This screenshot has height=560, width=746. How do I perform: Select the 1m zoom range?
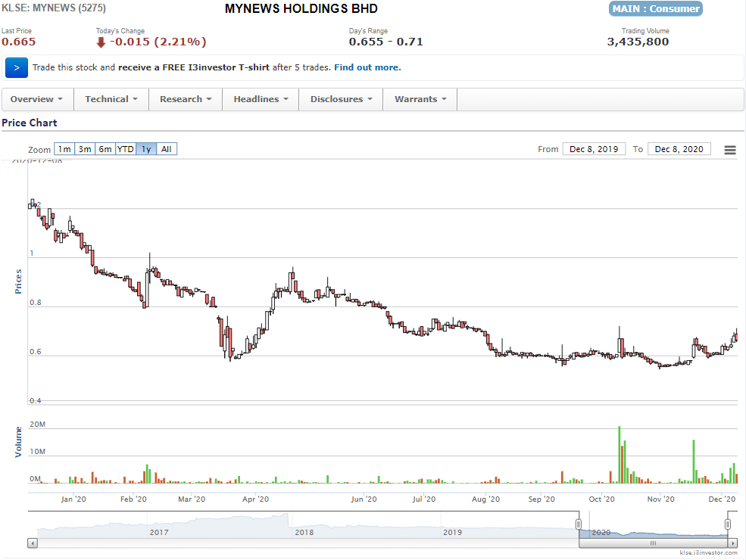tap(64, 149)
